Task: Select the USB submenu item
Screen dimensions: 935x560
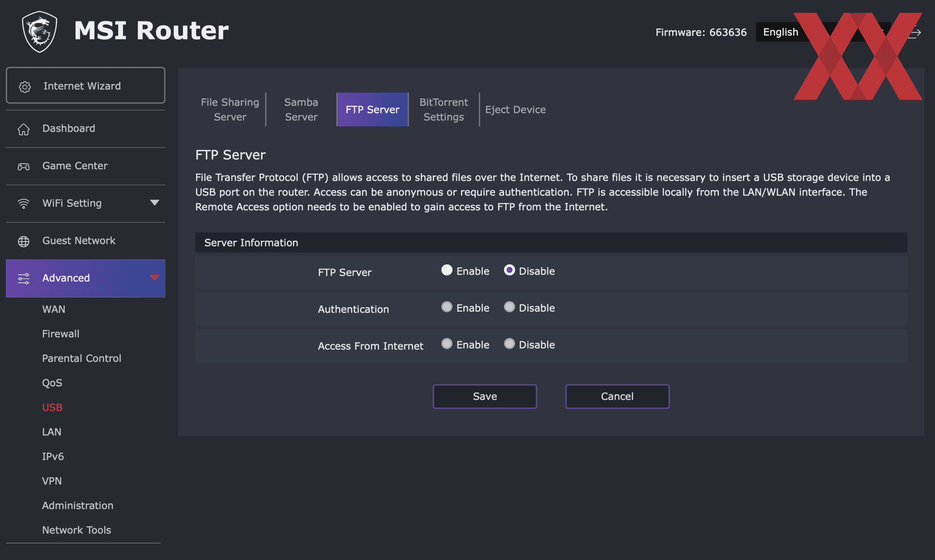Action: coord(52,408)
